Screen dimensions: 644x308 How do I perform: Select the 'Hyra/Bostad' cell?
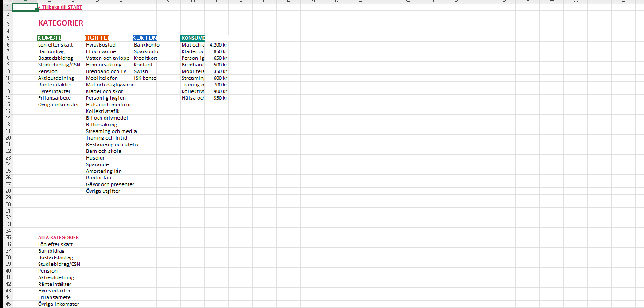[101, 45]
